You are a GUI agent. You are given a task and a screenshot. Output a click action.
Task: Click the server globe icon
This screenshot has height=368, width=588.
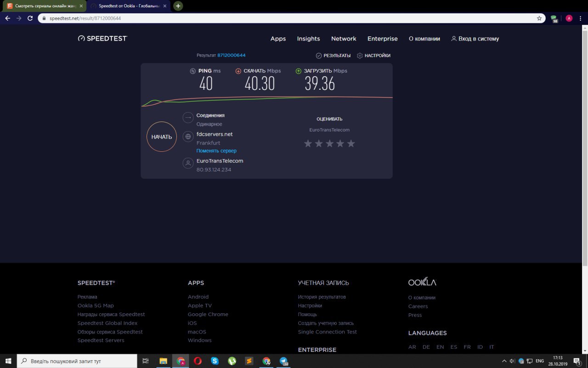pyautogui.click(x=188, y=137)
